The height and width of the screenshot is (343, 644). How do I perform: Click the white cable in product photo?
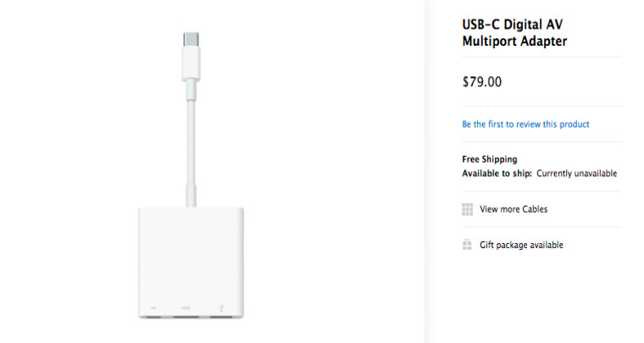pyautogui.click(x=191, y=144)
